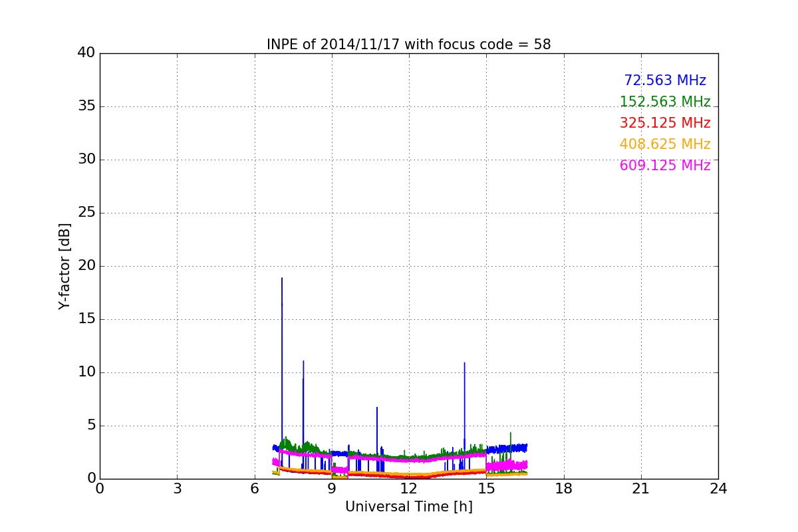Click the y-axis tick label 35

(x=86, y=106)
